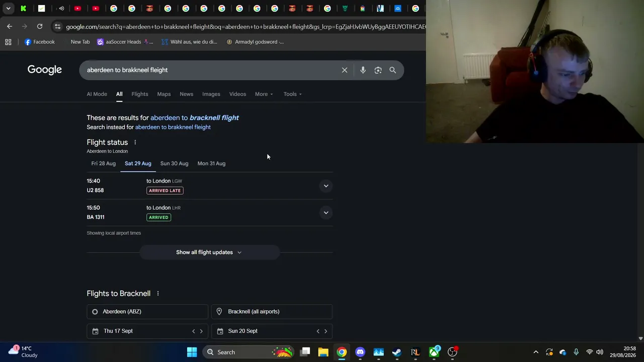Edit the Aberdeen (ABZ) origin field

point(147,312)
